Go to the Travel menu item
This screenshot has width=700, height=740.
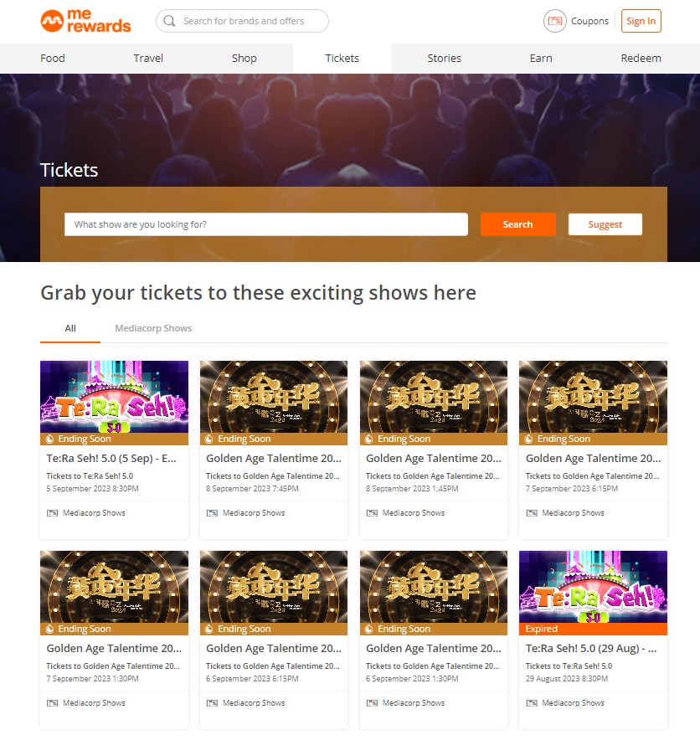click(x=148, y=58)
